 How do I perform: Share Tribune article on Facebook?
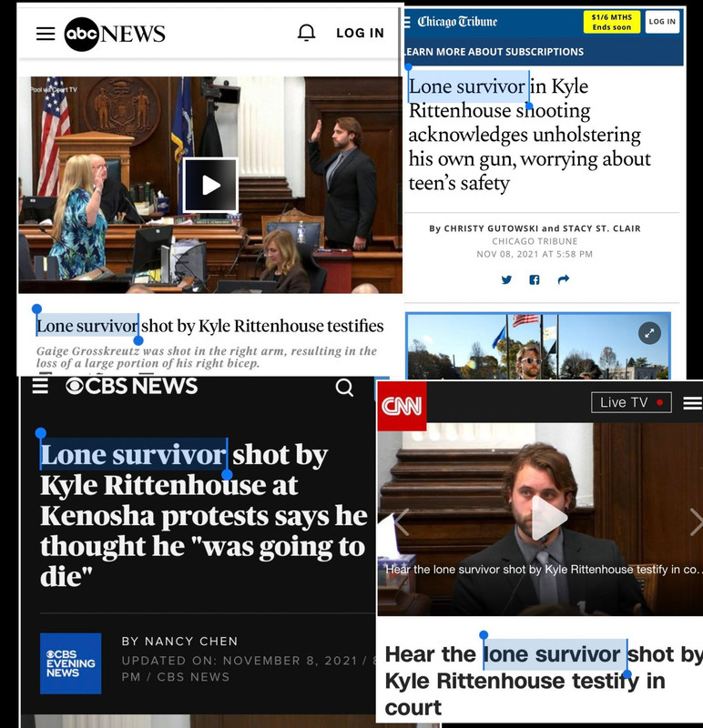click(x=535, y=279)
